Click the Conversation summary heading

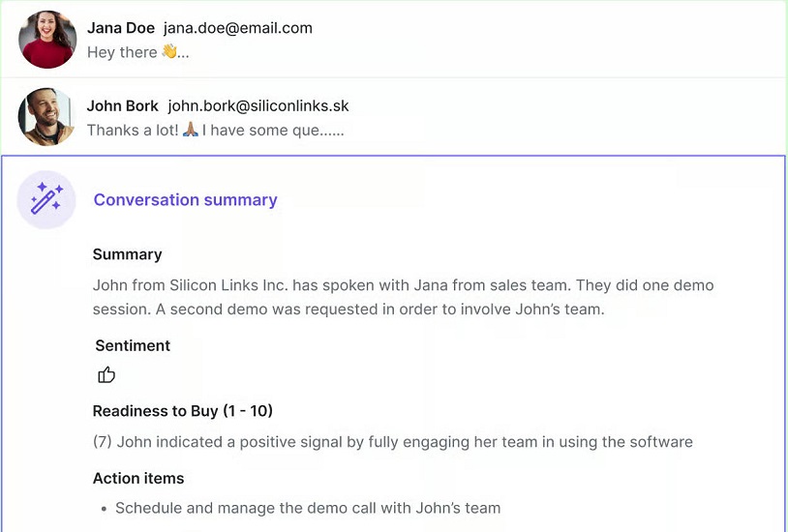tap(186, 199)
